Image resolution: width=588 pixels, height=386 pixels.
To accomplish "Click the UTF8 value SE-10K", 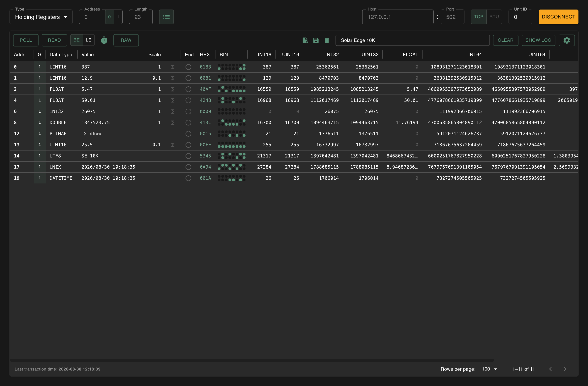I will [90, 156].
